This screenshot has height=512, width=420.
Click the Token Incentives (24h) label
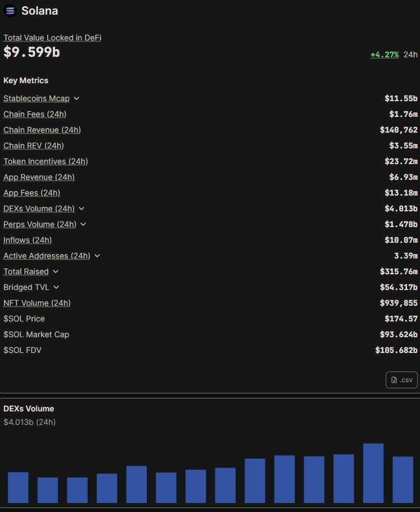click(x=46, y=161)
